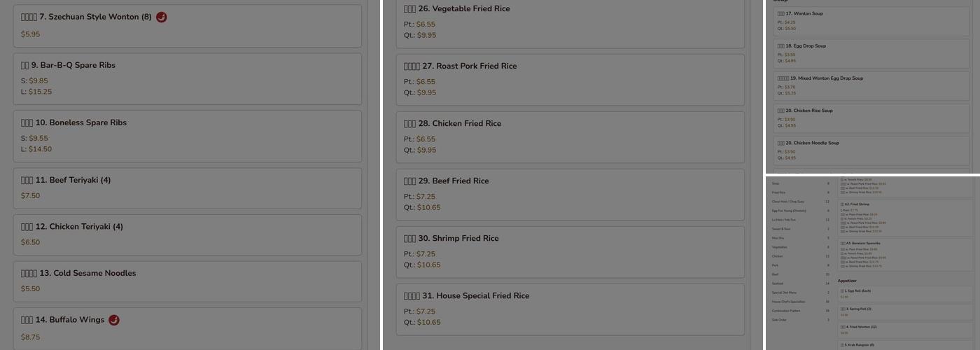The height and width of the screenshot is (350, 980).
Task: Open Special Diet Menu category link
Action: (x=785, y=292)
